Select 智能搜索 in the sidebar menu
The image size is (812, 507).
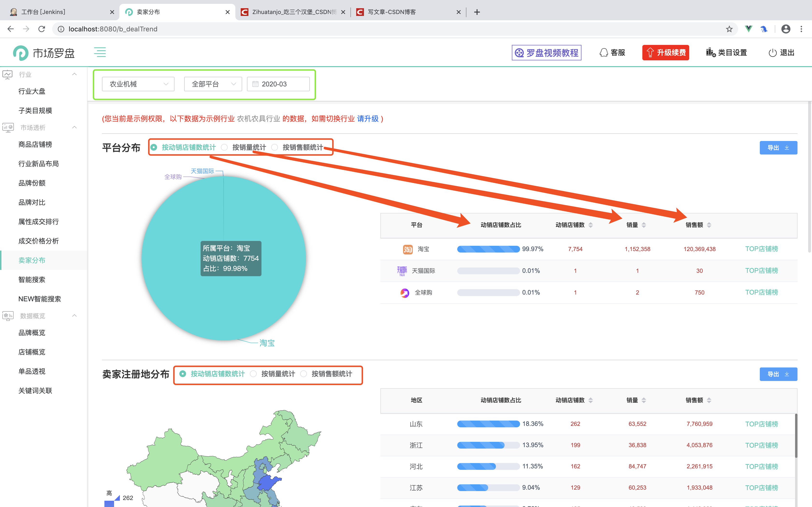coord(32,279)
